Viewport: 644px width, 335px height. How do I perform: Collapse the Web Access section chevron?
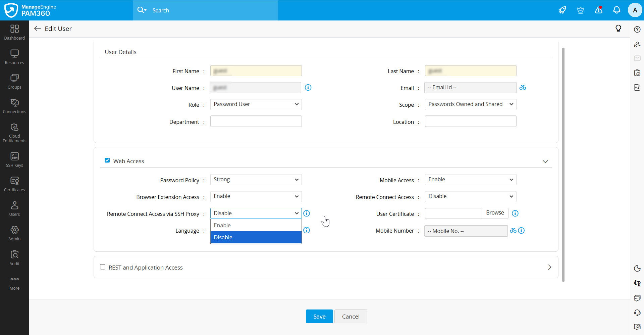coord(545,161)
